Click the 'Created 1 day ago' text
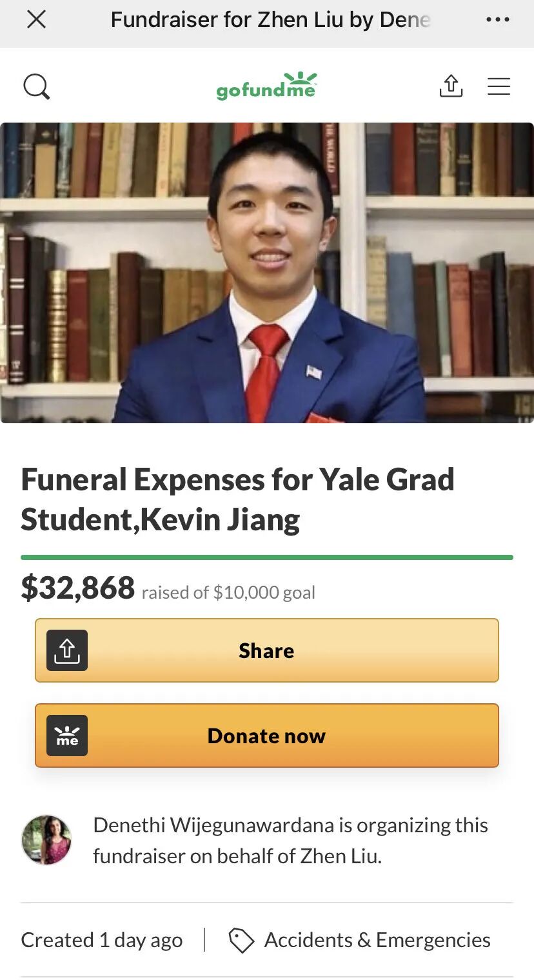Screen dimensions: 534x980 click(x=102, y=940)
